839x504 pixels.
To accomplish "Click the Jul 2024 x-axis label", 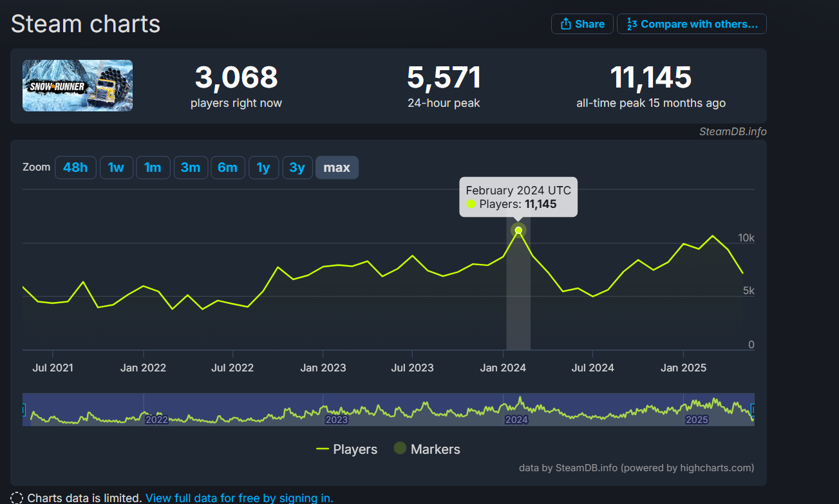I will pos(593,368).
